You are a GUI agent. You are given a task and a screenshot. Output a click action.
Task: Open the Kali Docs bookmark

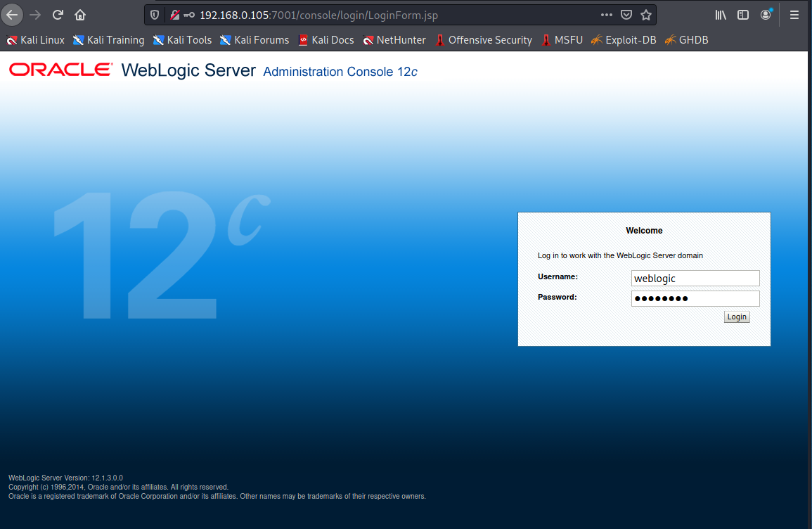point(326,40)
